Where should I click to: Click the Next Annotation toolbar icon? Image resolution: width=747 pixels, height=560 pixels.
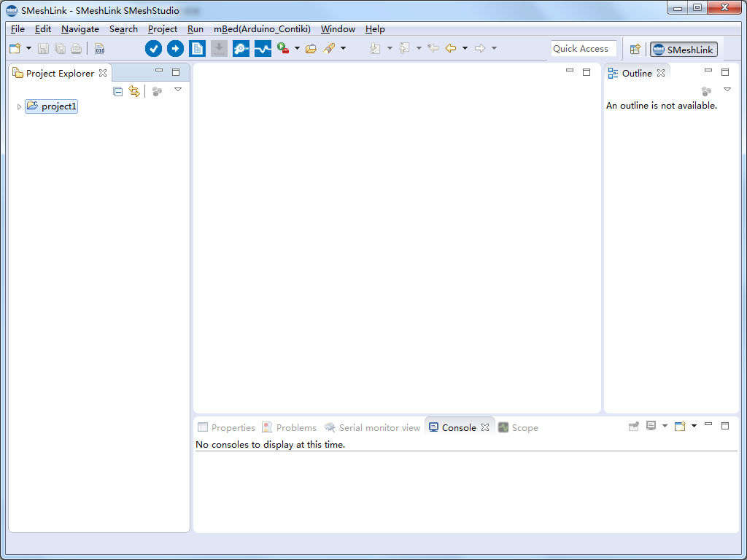pos(376,48)
